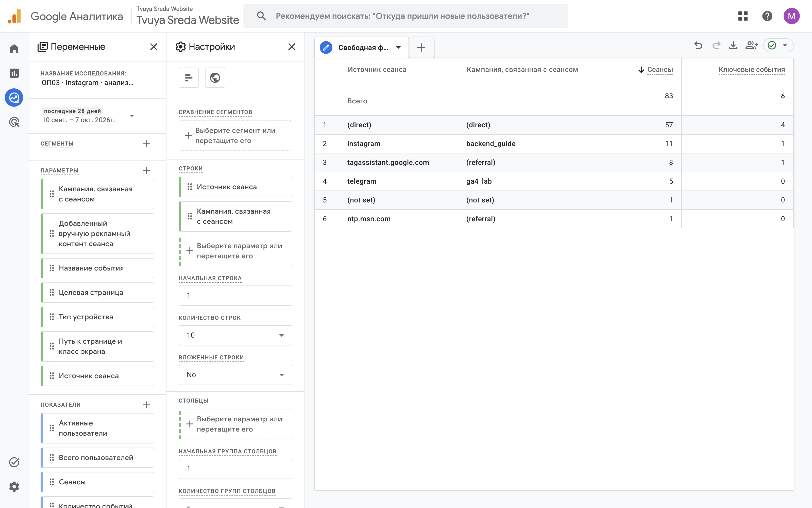The width and height of the screenshot is (812, 508).
Task: Open the Advertising cursor icon
Action: click(x=14, y=122)
